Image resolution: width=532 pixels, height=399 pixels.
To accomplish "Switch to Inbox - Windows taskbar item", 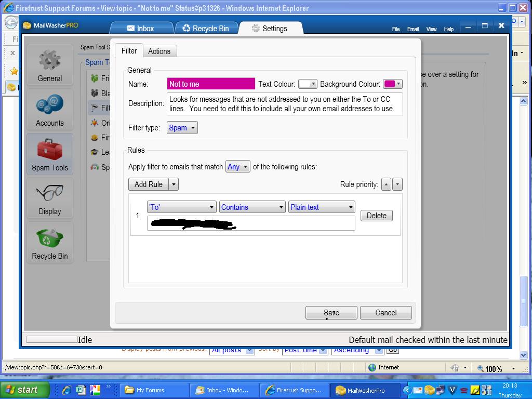I will tap(224, 390).
